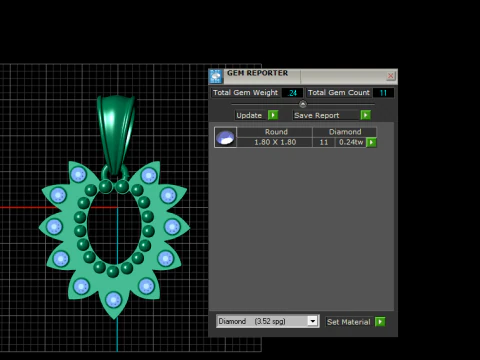Image resolution: width=480 pixels, height=360 pixels.
Task: Click the Set Material button label
Action: pyautogui.click(x=349, y=322)
